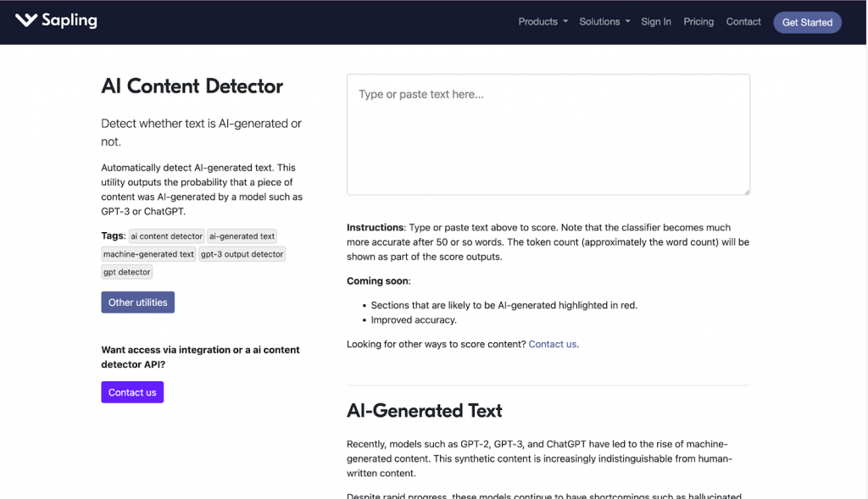Select Contact in the navigation bar
The height and width of the screenshot is (499, 868).
tap(743, 21)
